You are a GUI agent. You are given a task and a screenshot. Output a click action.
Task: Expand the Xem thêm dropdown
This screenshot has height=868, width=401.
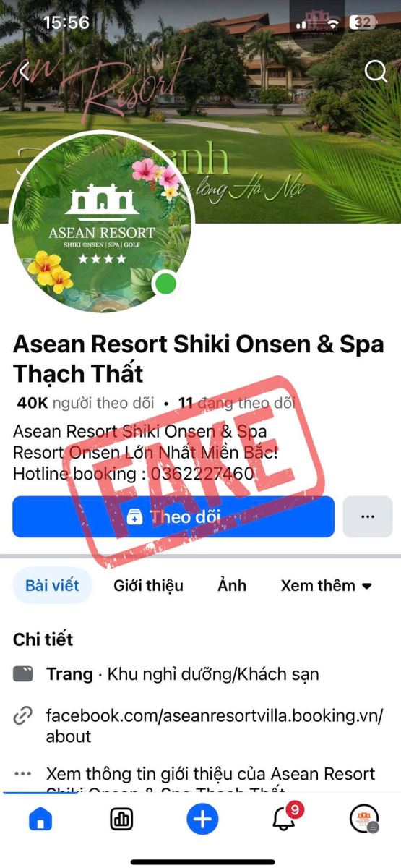point(327,585)
